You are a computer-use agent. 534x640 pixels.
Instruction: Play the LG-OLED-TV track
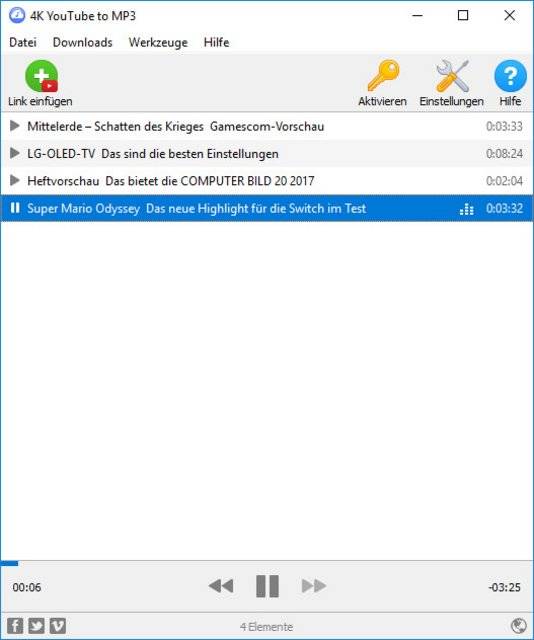pyautogui.click(x=15, y=153)
